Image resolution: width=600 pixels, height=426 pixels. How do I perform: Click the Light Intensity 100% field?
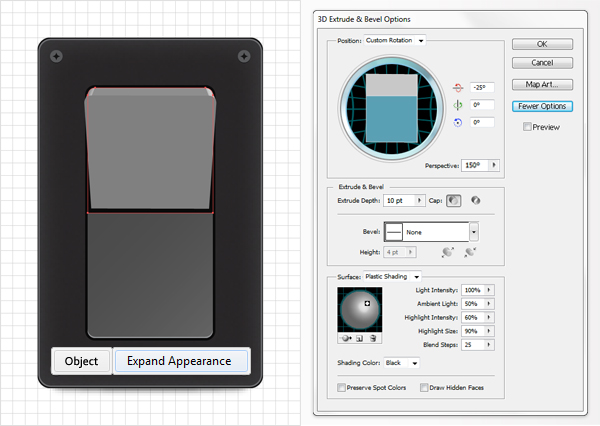(x=473, y=290)
